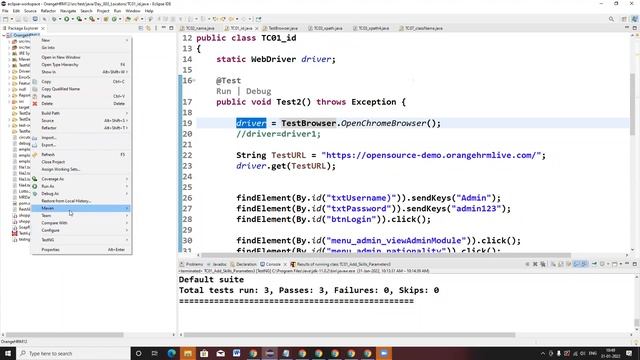Click the Windows Start button

8,353
